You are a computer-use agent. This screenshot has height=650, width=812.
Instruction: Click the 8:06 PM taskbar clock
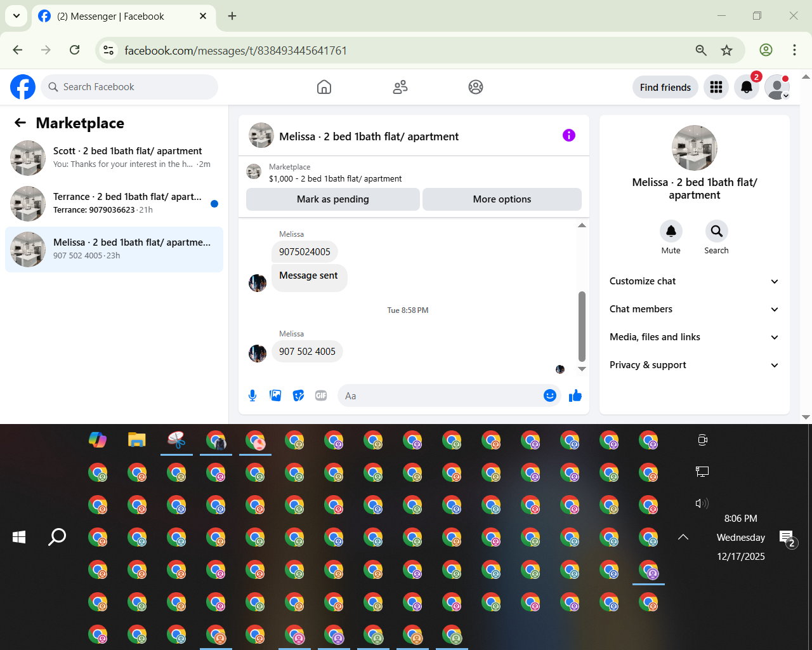pyautogui.click(x=741, y=519)
